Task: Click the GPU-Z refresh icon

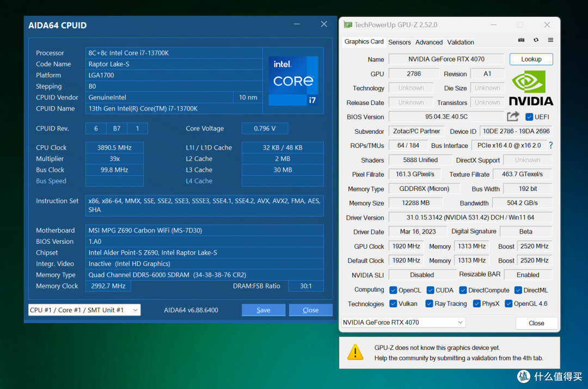Action: click(536, 40)
